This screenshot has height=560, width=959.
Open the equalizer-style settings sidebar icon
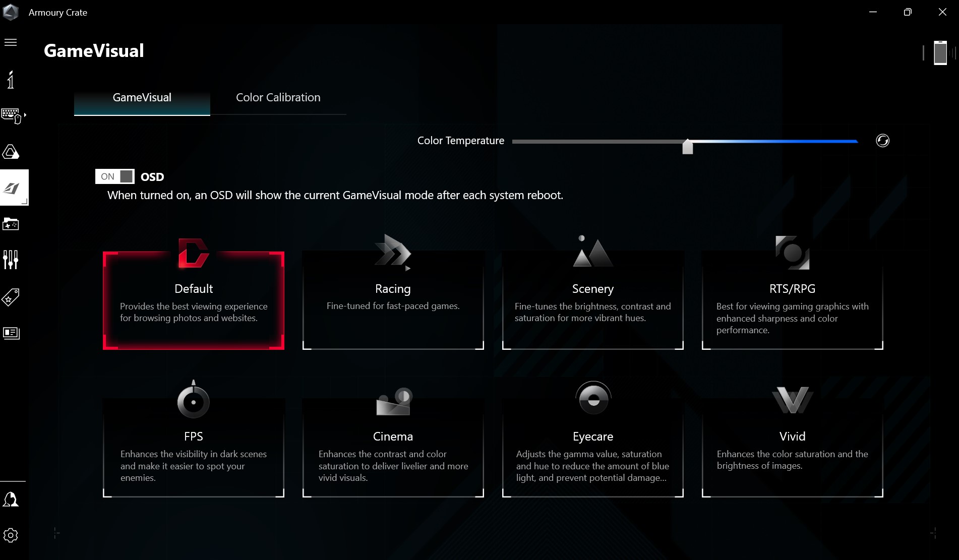pyautogui.click(x=10, y=260)
